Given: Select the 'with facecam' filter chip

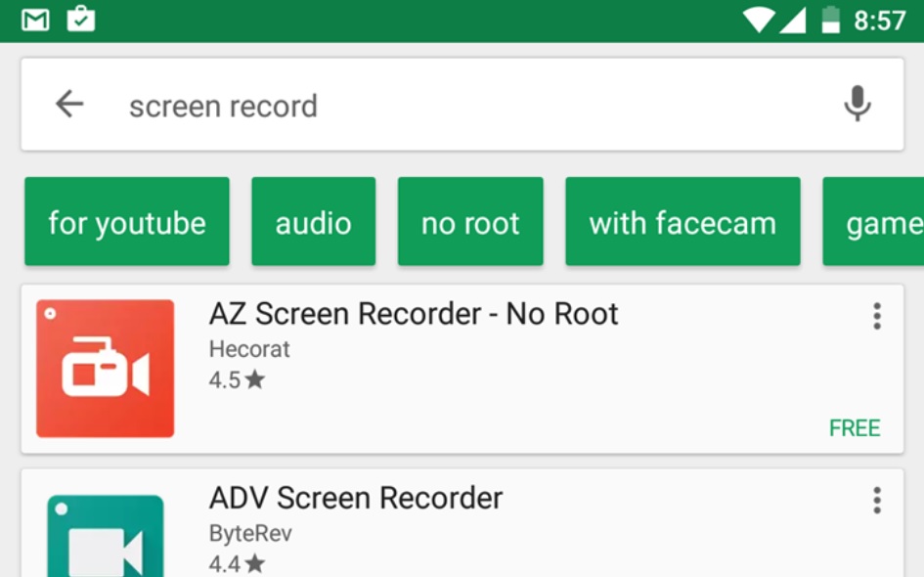Looking at the screenshot, I should [682, 222].
